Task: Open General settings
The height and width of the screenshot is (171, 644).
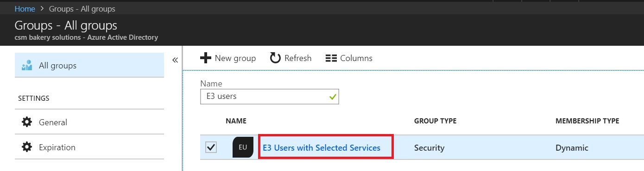Action: [89, 122]
